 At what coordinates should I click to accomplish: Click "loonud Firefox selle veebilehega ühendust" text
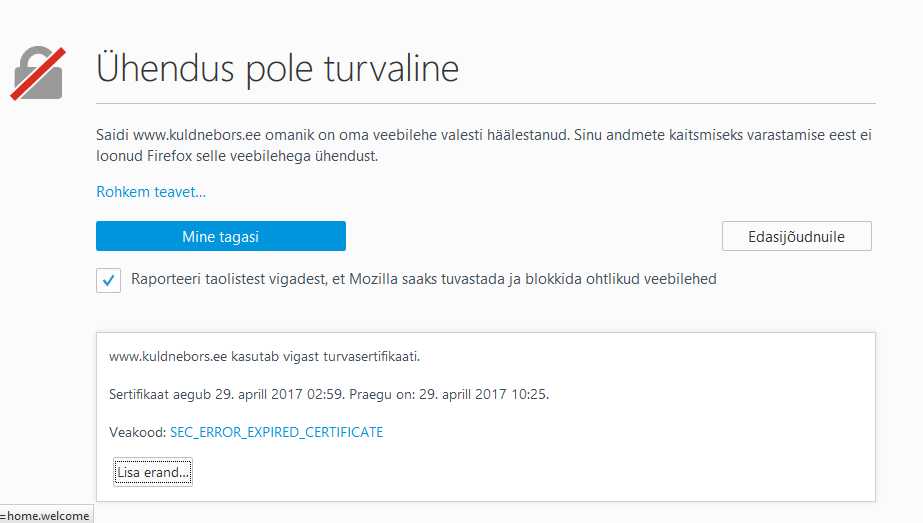(240, 157)
